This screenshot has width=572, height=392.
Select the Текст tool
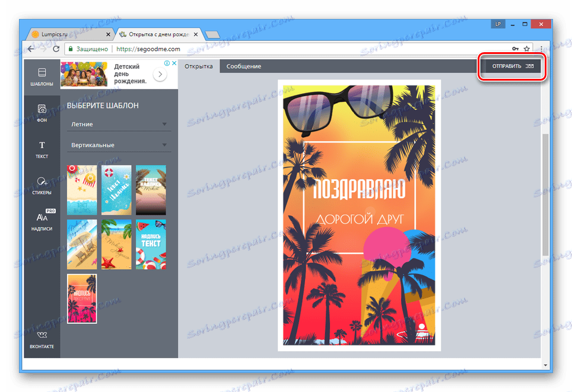click(42, 150)
